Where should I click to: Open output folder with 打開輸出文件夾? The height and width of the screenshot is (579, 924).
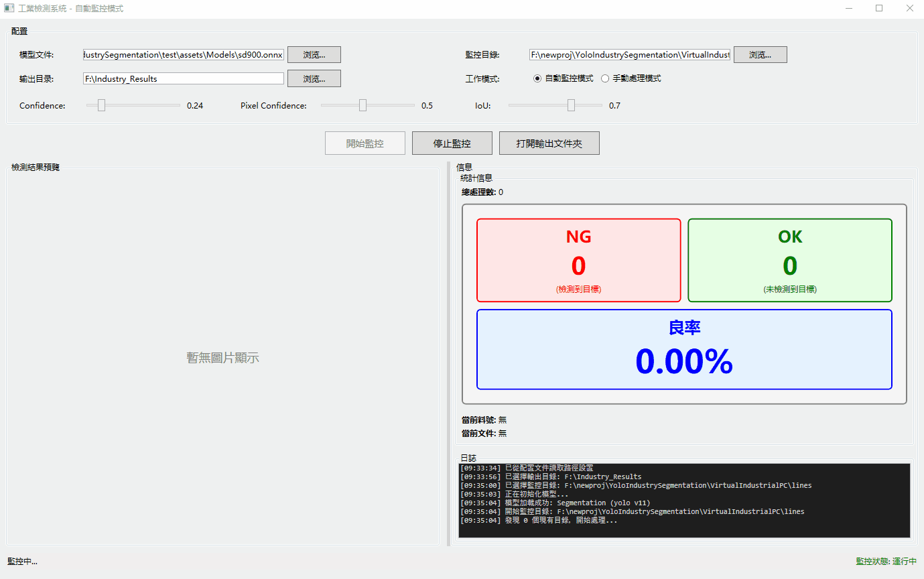(549, 143)
